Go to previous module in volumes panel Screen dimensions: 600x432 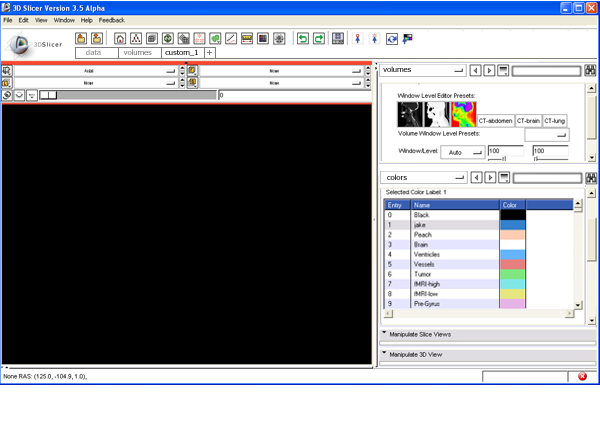(475, 70)
